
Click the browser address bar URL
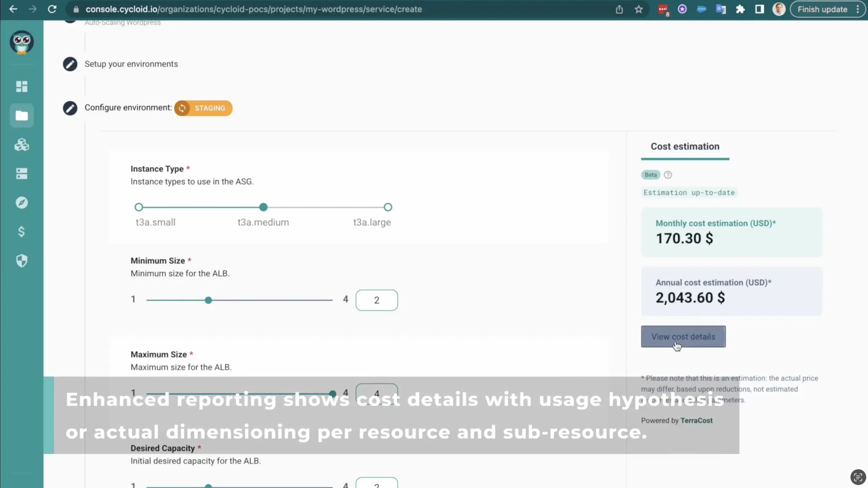point(254,9)
